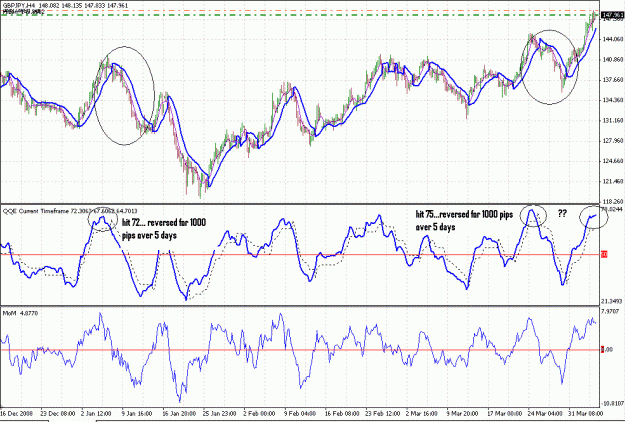
Task: Click the 144.060 price axis label
Action: [613, 39]
